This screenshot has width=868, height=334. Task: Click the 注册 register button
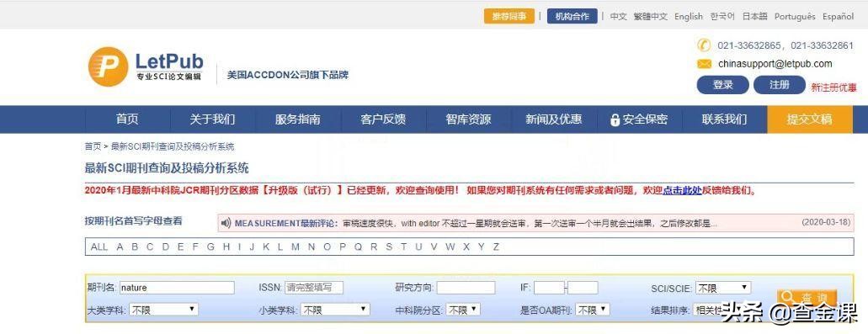pyautogui.click(x=779, y=85)
